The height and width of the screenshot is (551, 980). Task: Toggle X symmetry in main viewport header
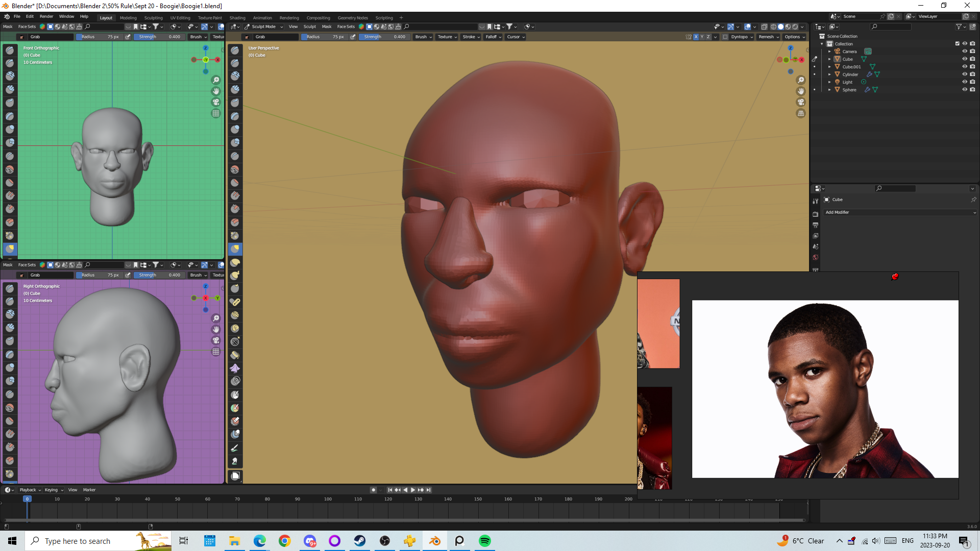click(x=696, y=37)
